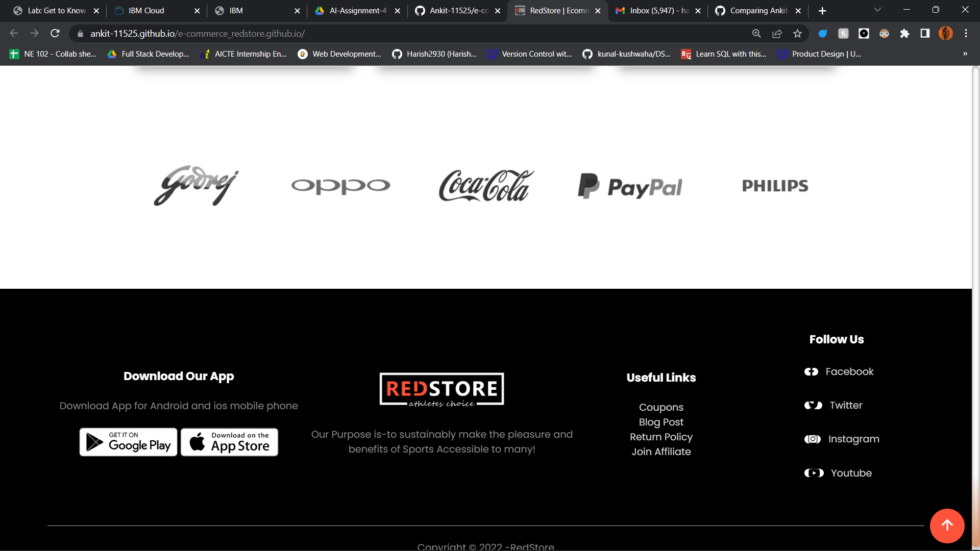Open the browser Extensions puzzle icon

[904, 34]
